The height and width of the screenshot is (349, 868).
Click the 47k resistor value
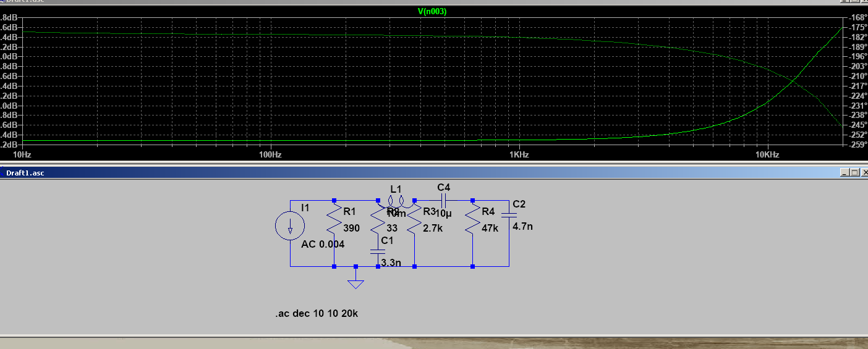click(x=490, y=228)
